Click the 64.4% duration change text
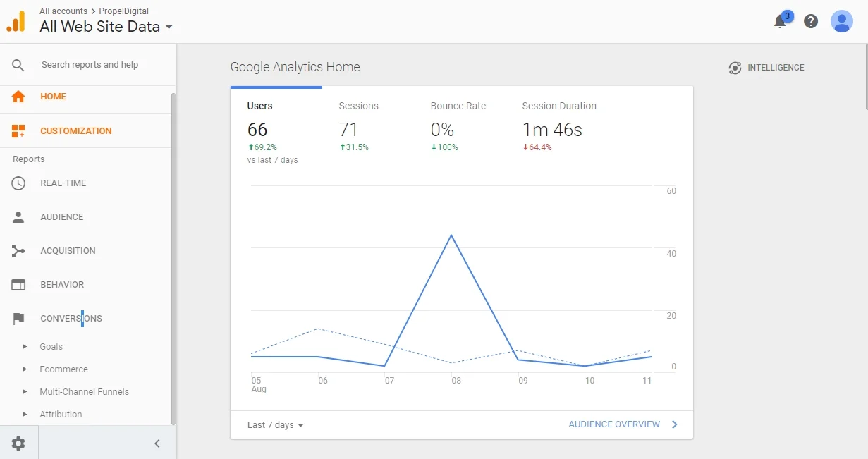Screen dimensions: 868x459 click(x=537, y=147)
